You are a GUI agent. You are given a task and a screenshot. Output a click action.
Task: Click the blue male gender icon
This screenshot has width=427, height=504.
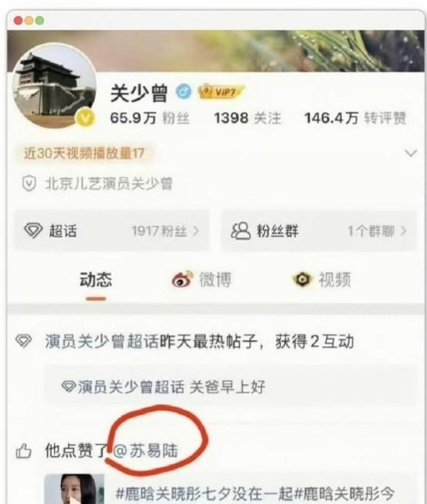click(184, 92)
